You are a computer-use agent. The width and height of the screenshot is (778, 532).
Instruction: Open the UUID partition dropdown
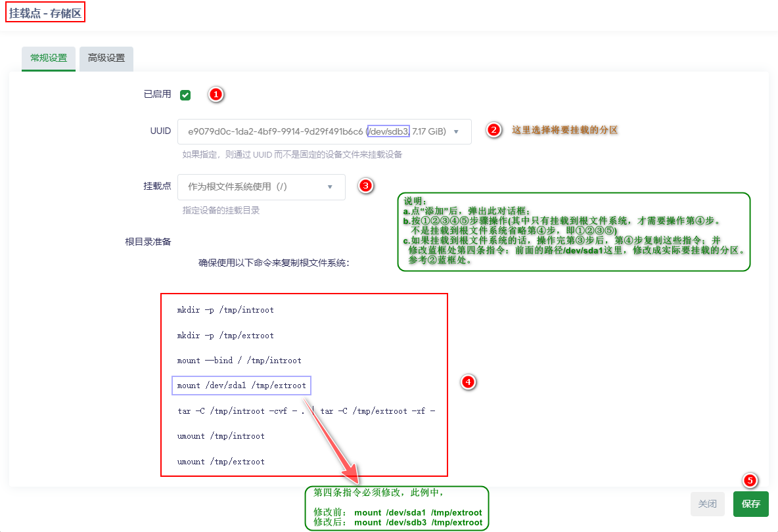coord(324,131)
